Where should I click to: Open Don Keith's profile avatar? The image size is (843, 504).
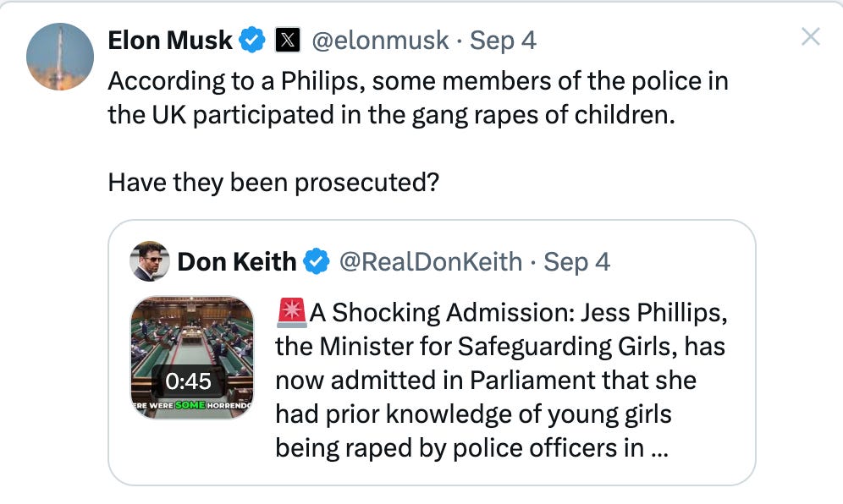(x=150, y=261)
